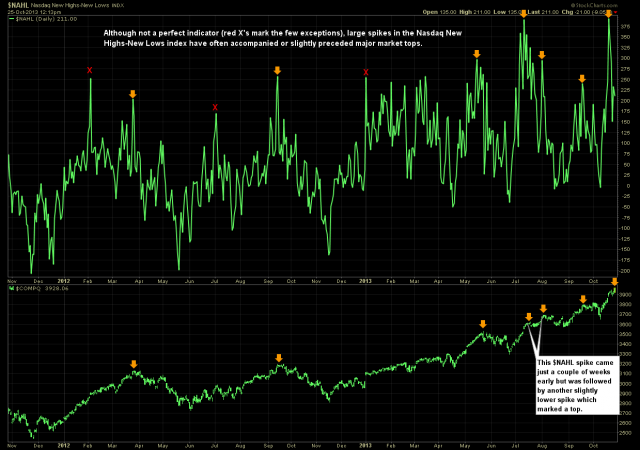
Task: Click the red X marker above July 2012
Action: pos(216,107)
